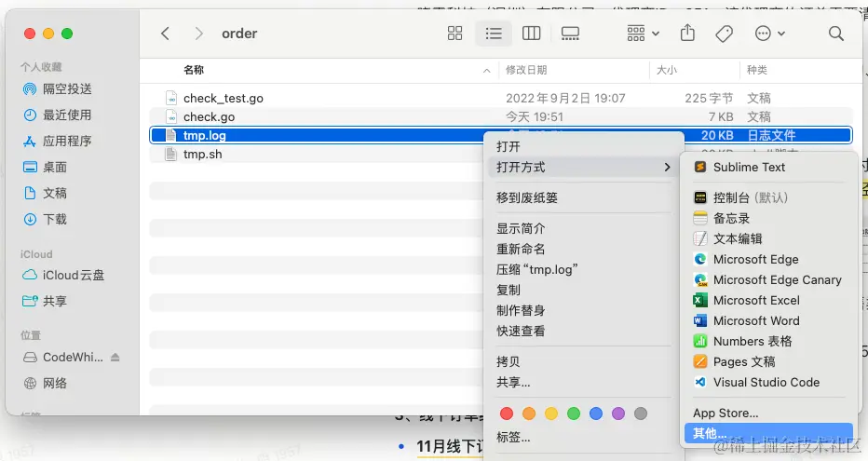
Task: Apply the gray tag color
Action: coord(641,414)
